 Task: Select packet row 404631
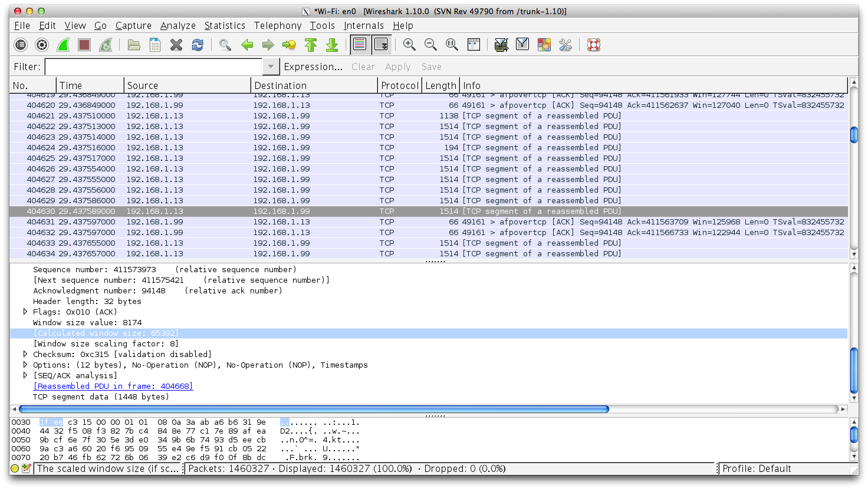click(429, 222)
